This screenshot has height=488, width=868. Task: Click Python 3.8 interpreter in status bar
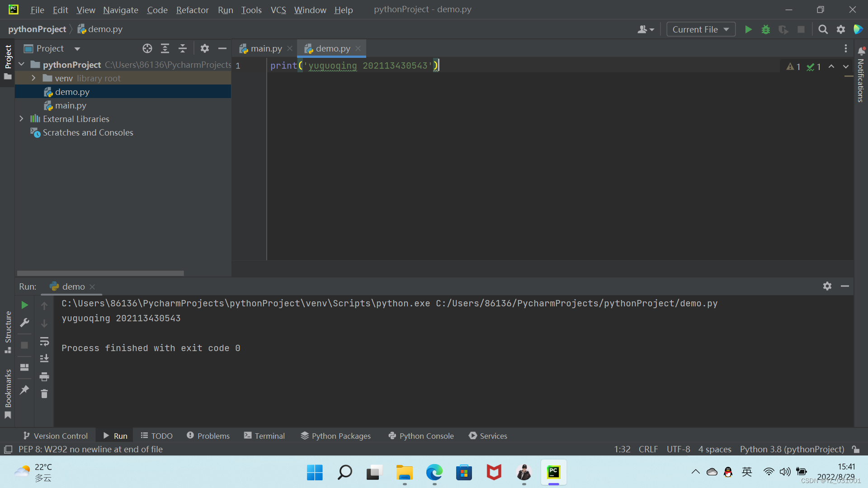(792, 449)
